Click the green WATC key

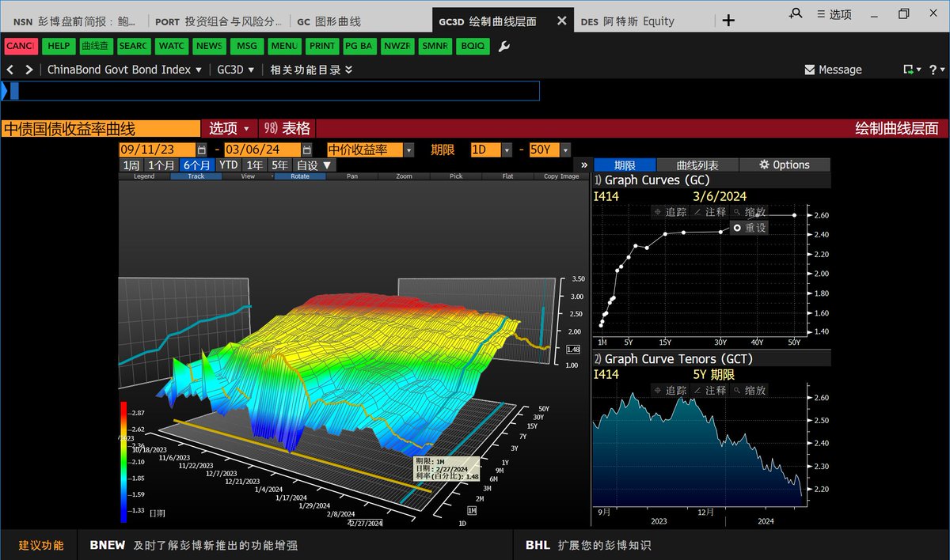(x=173, y=47)
